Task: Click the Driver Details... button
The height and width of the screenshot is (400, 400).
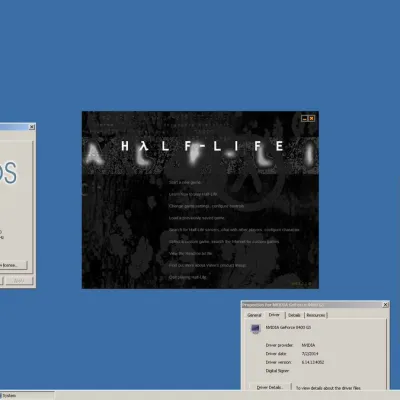Action: click(x=270, y=387)
